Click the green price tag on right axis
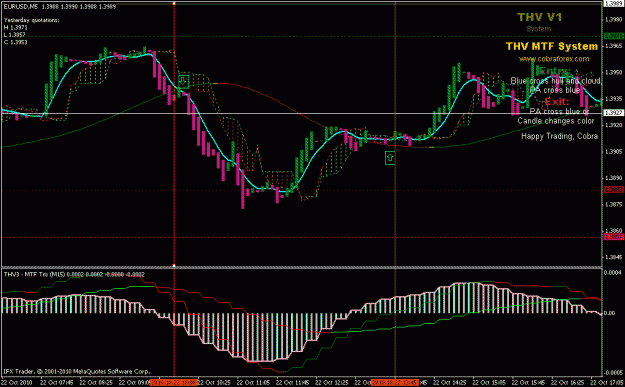625x387 pixels. click(x=614, y=36)
